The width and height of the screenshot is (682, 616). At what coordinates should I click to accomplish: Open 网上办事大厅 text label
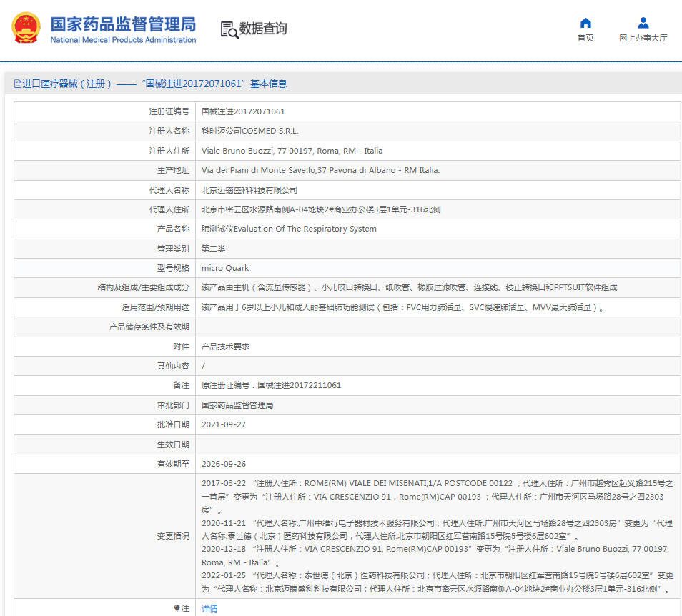(x=643, y=39)
